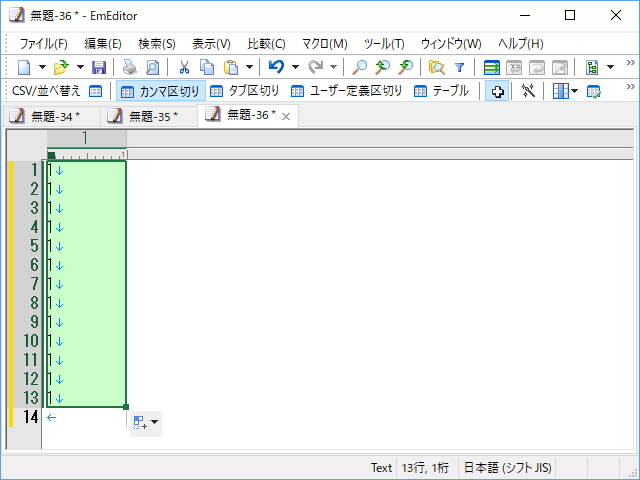The image size is (640, 480).
Task: Switch to ユーザー定義区切り mode
Action: click(347, 91)
